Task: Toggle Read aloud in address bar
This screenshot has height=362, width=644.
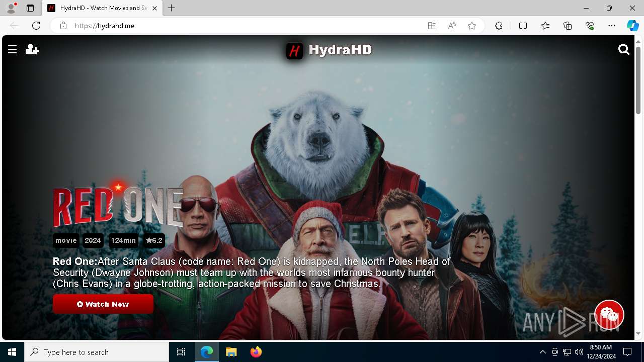Action: pyautogui.click(x=452, y=26)
